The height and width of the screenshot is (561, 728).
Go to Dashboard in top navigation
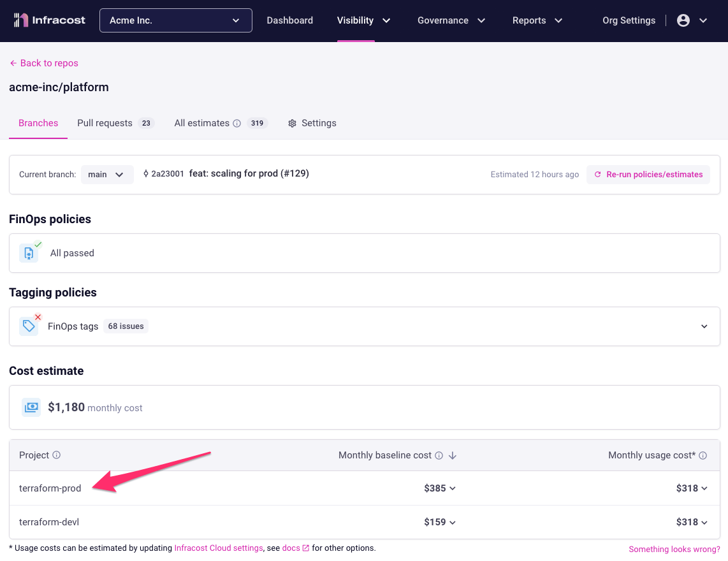(x=289, y=20)
